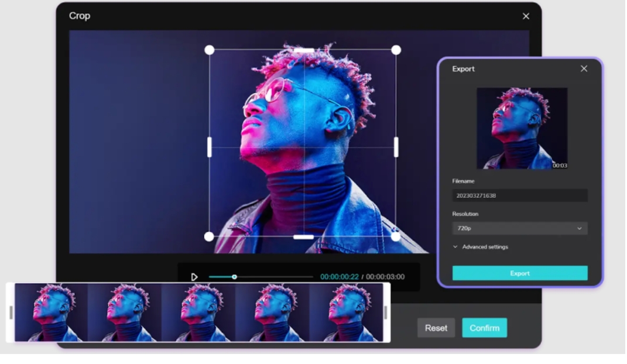The height and width of the screenshot is (364, 627).
Task: Click the filmstrip's left trim handle
Action: point(11,313)
